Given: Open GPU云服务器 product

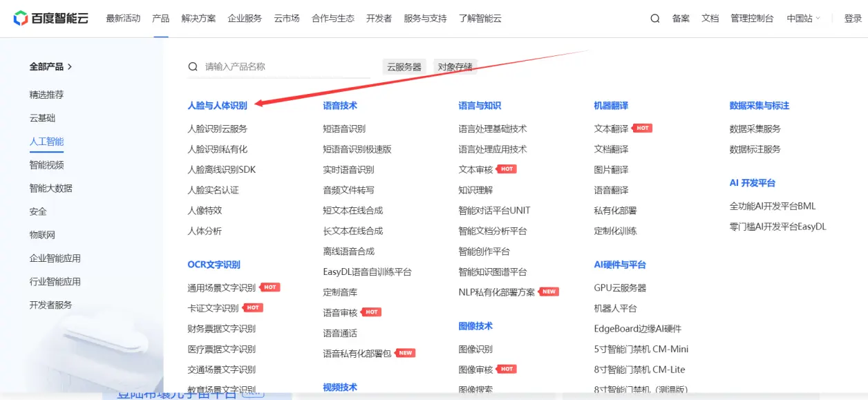Looking at the screenshot, I should 620,287.
